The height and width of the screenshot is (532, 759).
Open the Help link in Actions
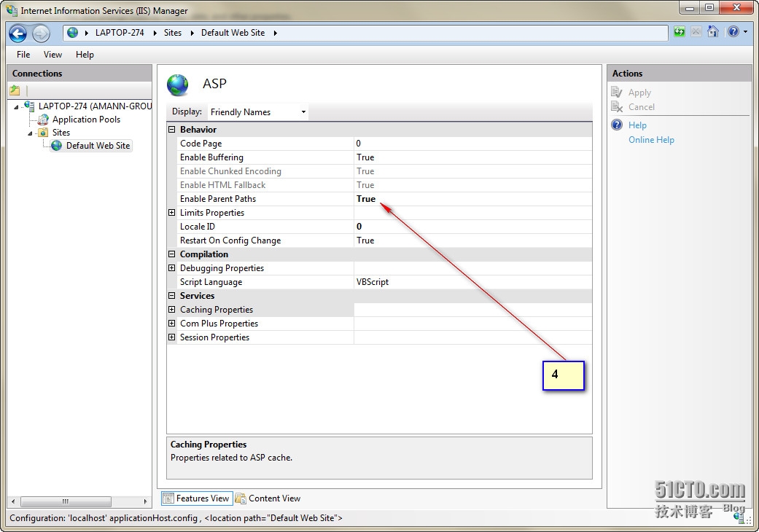(637, 125)
